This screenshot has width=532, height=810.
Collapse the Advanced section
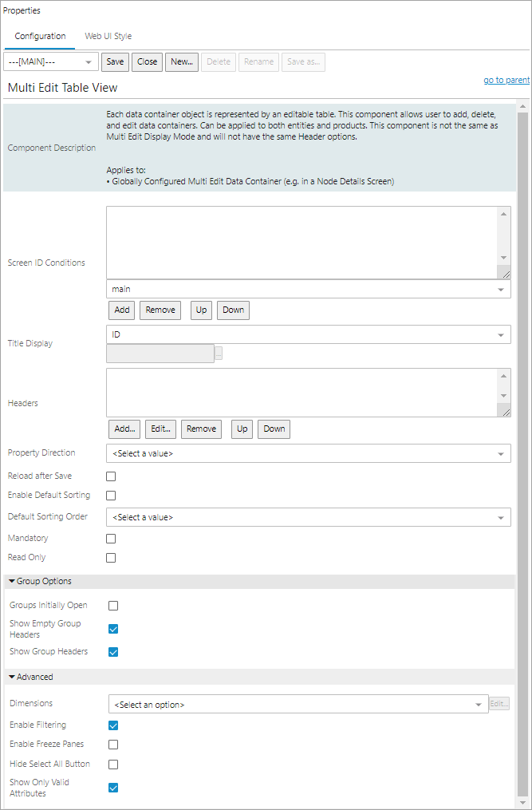point(11,677)
